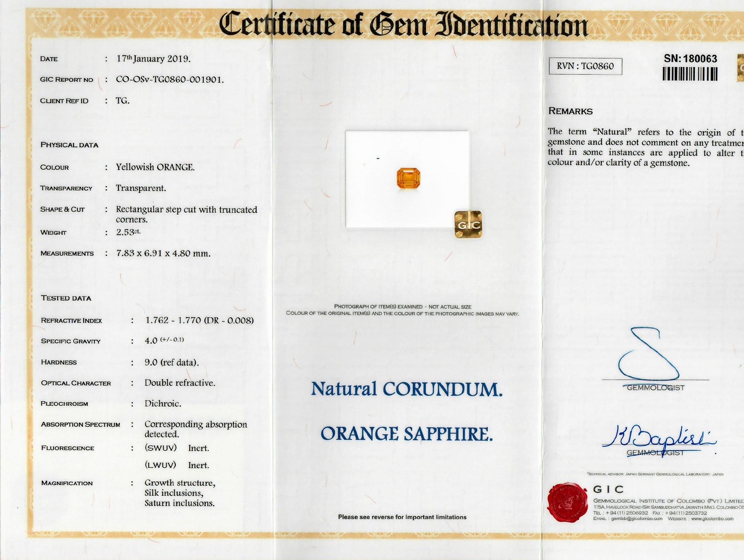
Task: Click the weight value 2.53ct
Action: point(128,232)
